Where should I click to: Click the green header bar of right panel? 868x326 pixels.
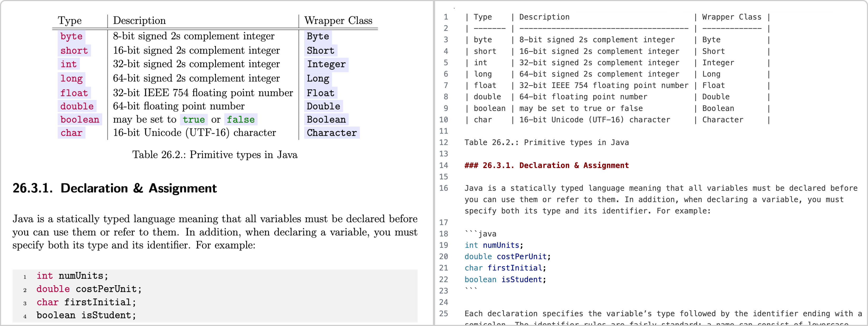pos(651,3)
